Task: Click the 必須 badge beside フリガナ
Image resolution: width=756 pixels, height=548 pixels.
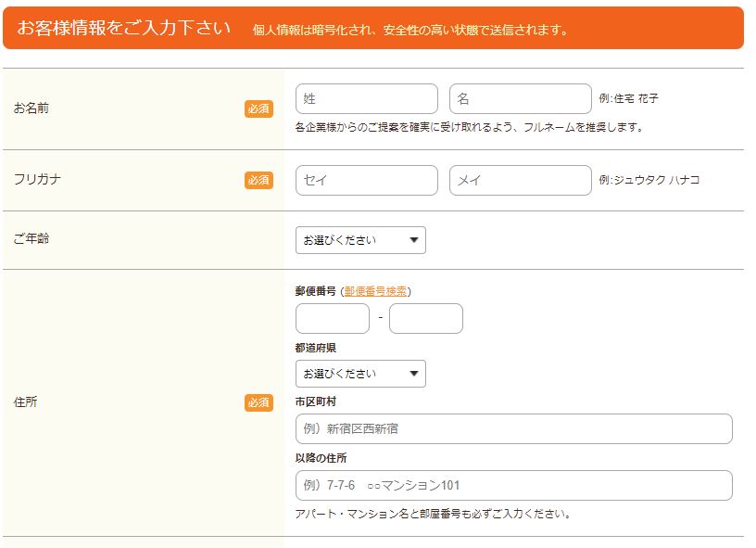Action: click(x=258, y=180)
